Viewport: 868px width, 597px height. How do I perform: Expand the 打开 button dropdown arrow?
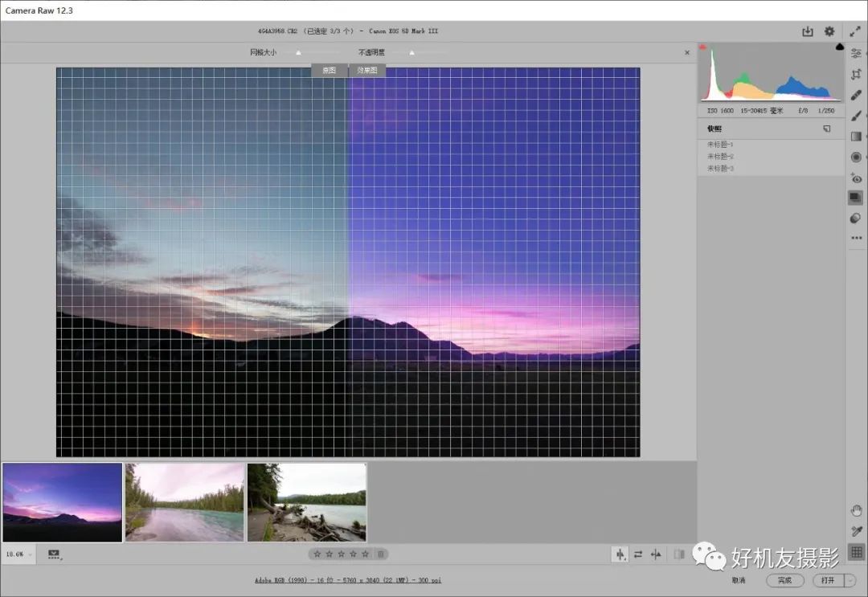(x=851, y=580)
